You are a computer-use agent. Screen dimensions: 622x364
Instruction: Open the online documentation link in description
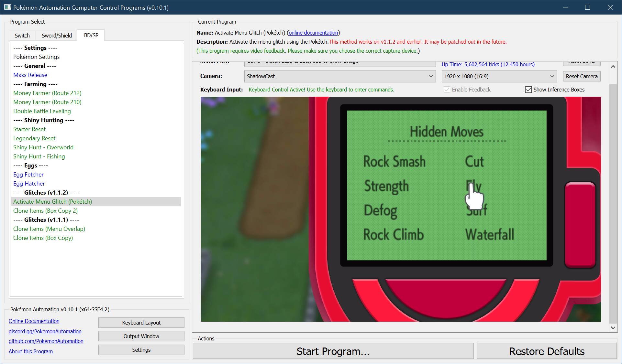pos(313,33)
